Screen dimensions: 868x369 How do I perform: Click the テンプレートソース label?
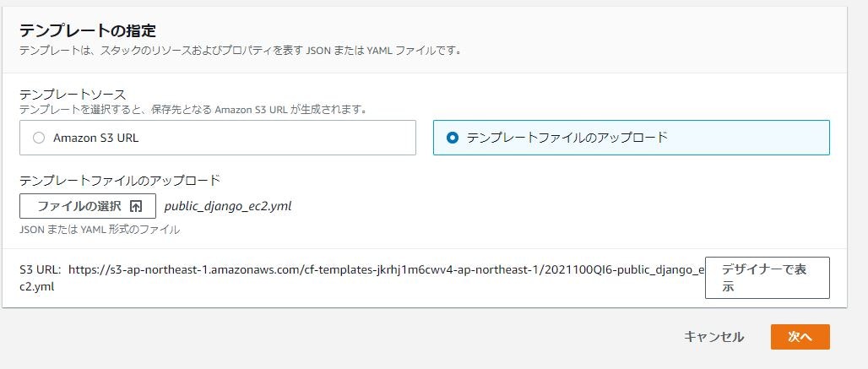pos(73,94)
